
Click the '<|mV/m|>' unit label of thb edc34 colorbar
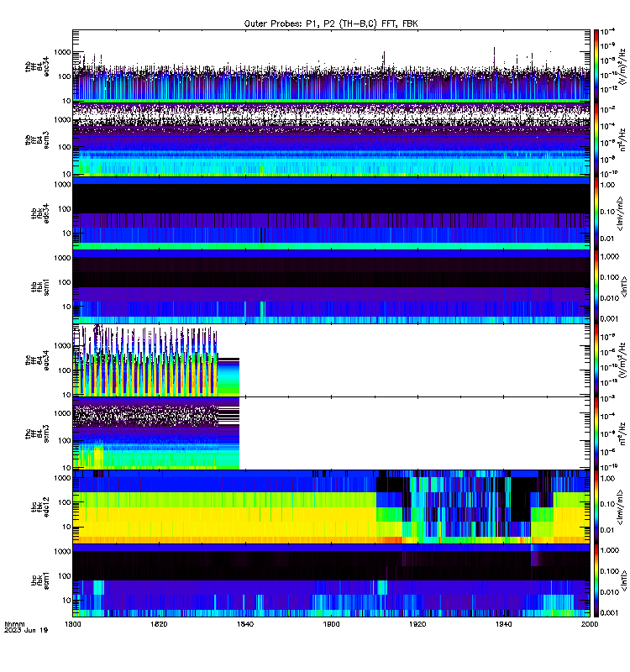[x=620, y=212]
